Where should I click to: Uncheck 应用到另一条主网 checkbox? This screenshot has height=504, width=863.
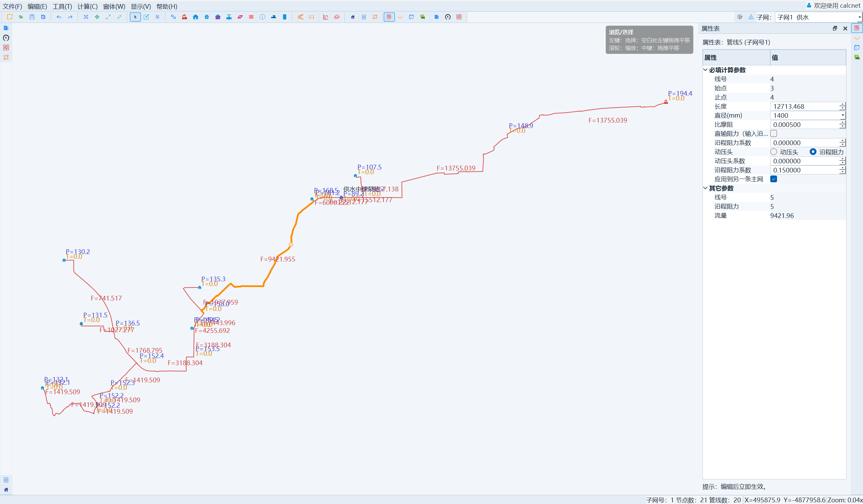pyautogui.click(x=774, y=179)
